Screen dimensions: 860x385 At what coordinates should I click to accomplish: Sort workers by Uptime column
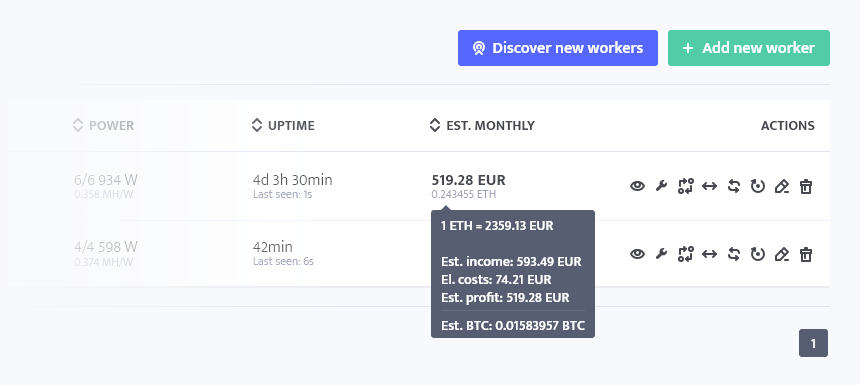(283, 126)
